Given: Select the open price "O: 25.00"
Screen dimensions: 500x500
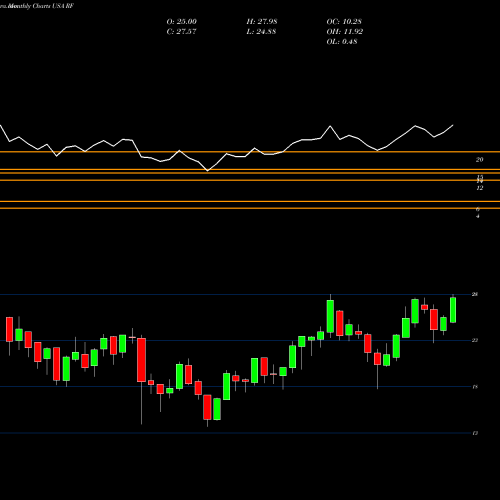Looking at the screenshot, I should [181, 22].
